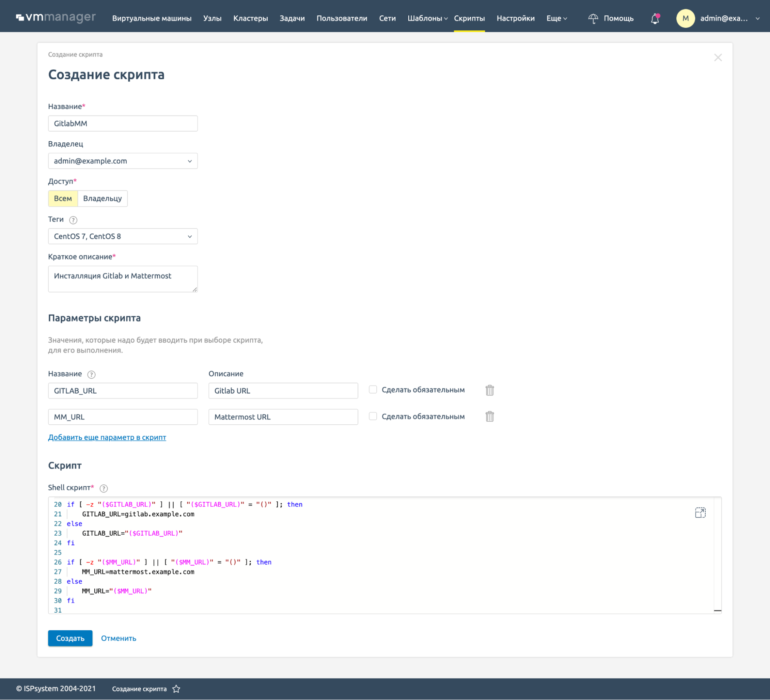770x700 pixels.
Task: Click the Помощь link
Action: pyautogui.click(x=618, y=18)
